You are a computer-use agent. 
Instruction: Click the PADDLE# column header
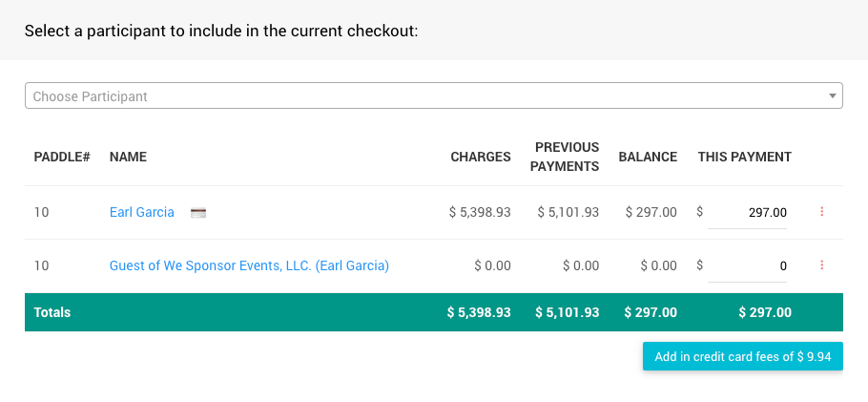pyautogui.click(x=62, y=157)
